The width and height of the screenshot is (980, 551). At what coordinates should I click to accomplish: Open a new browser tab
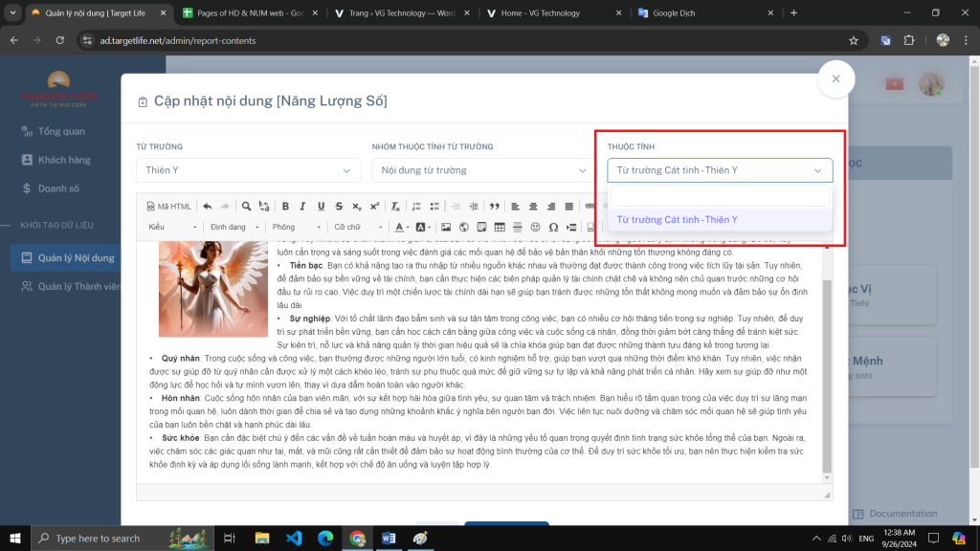[x=793, y=12]
